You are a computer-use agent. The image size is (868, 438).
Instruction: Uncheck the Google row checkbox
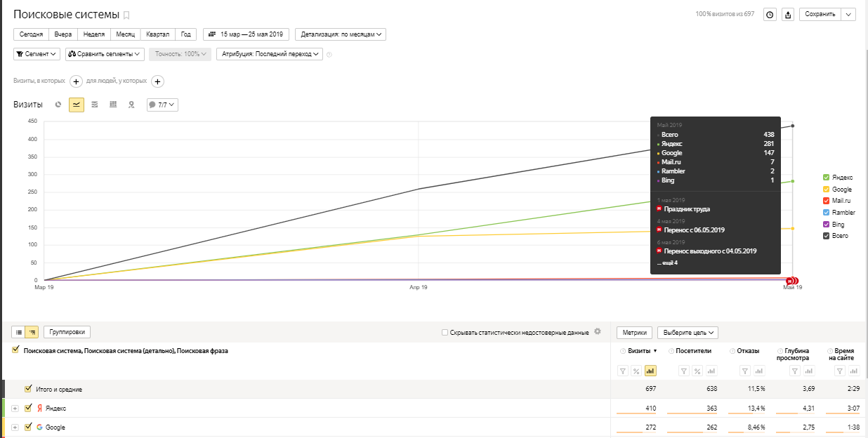pos(29,427)
